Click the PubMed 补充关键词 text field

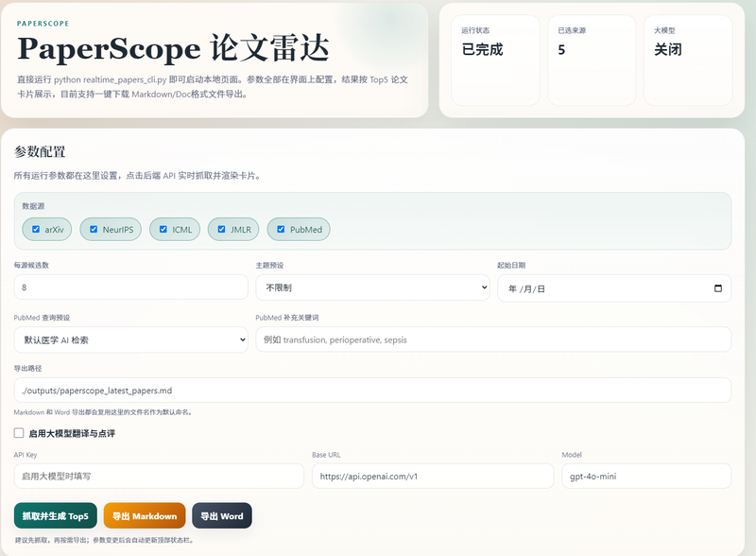coord(493,339)
